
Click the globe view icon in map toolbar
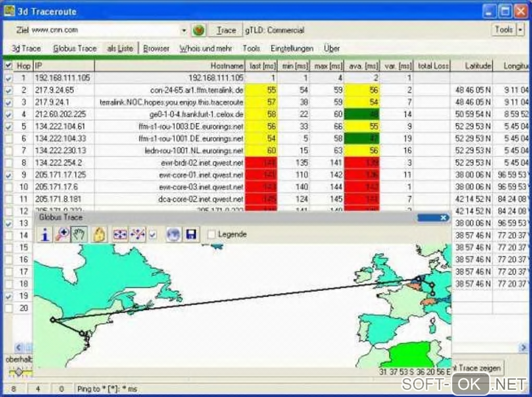(173, 234)
